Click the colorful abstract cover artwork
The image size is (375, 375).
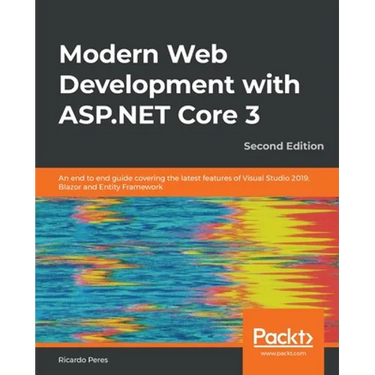pos(187,271)
